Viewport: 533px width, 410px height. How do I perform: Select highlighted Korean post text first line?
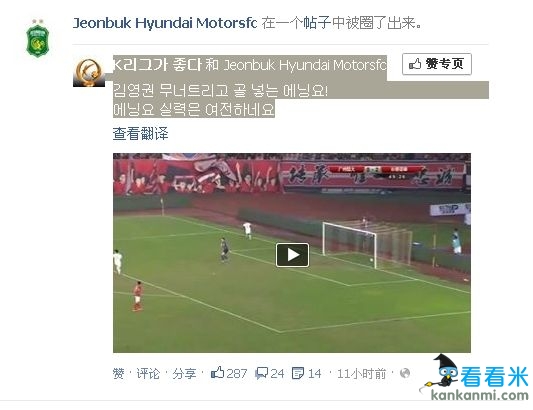pyautogui.click(x=220, y=90)
